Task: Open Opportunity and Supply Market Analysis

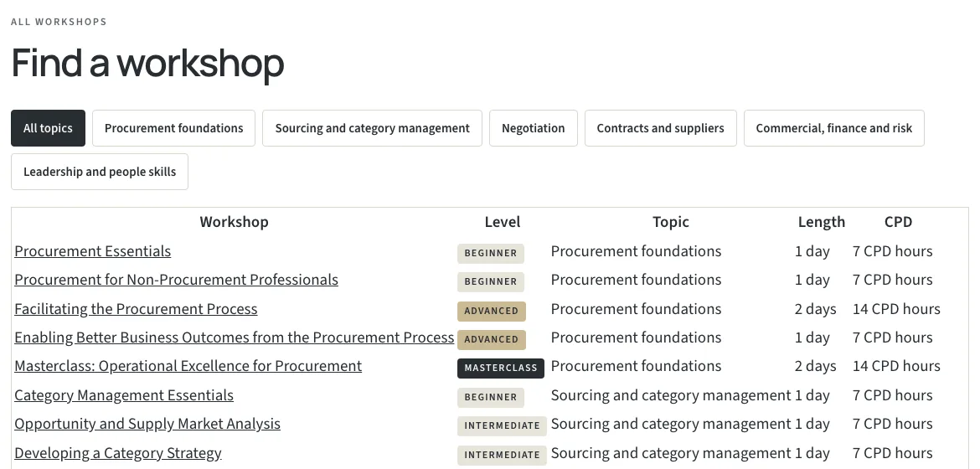Action: 147,424
